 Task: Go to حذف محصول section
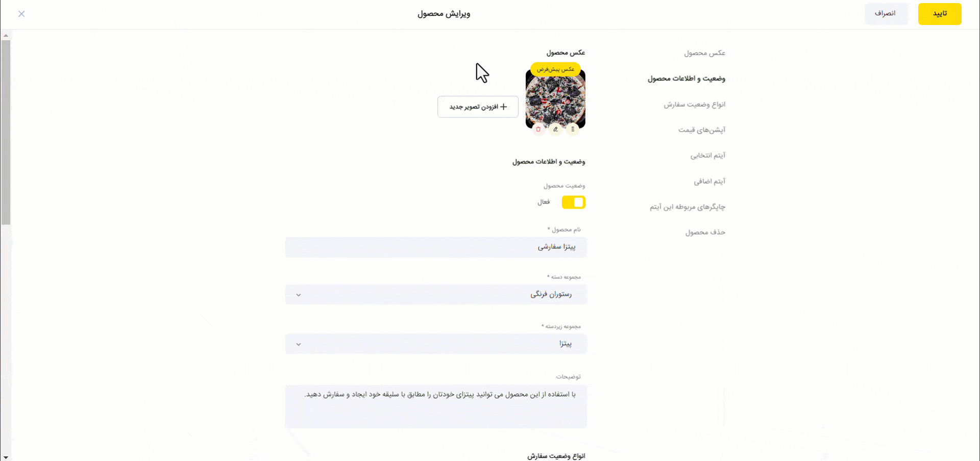(705, 233)
